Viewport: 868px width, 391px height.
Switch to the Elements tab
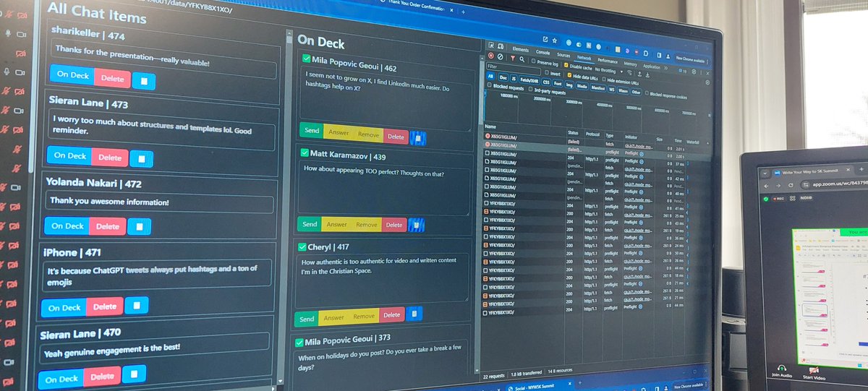(x=520, y=49)
